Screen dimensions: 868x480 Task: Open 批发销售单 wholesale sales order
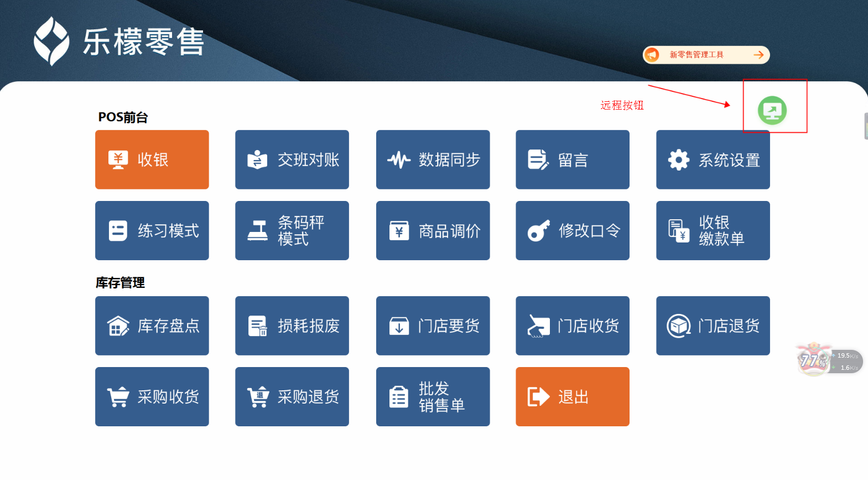coord(433,396)
